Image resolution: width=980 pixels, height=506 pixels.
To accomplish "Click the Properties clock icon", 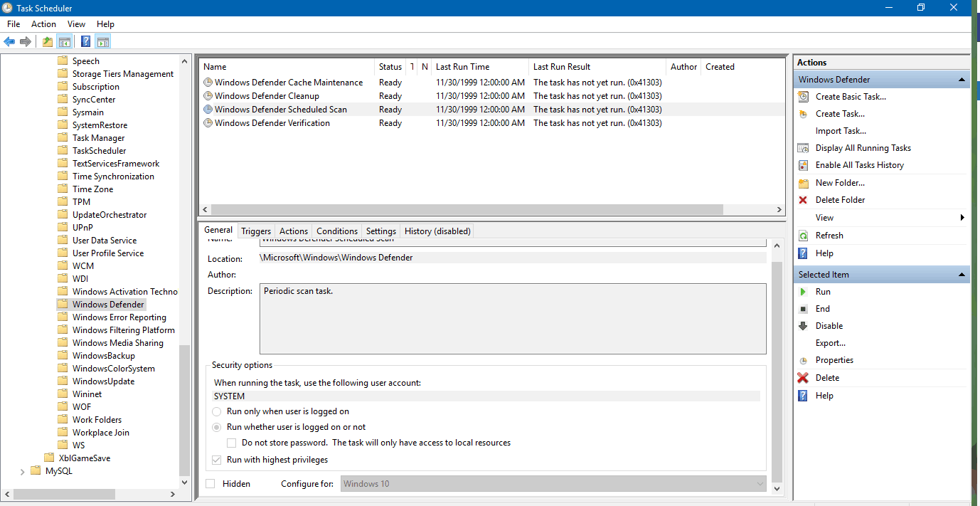I will pyautogui.click(x=803, y=361).
